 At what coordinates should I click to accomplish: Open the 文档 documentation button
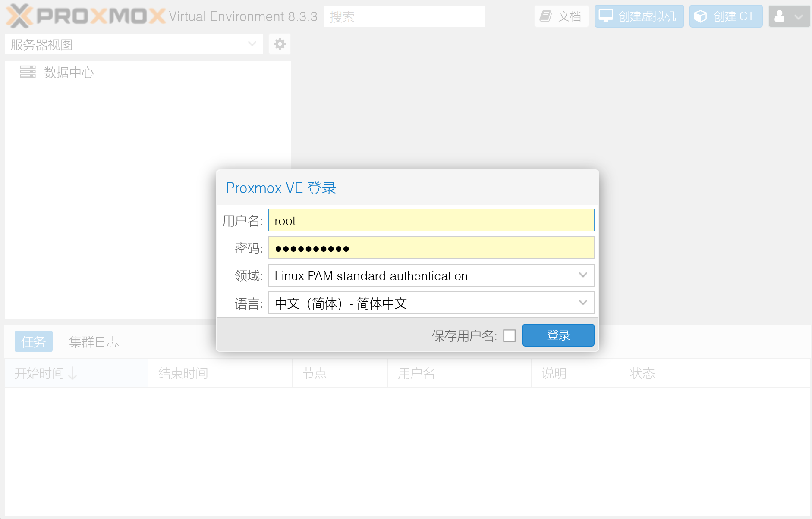[x=561, y=16]
